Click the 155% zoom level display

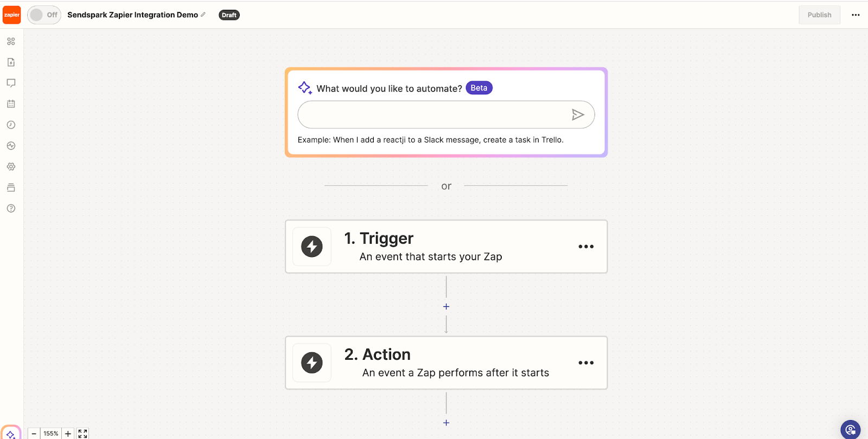51,434
